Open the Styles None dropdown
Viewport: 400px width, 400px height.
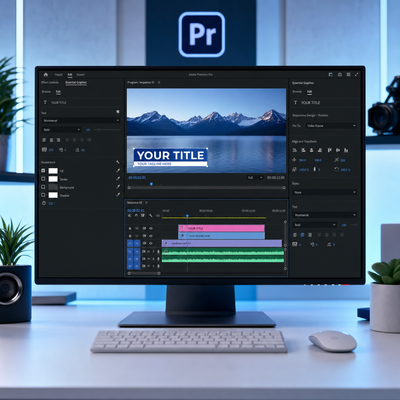pos(325,192)
